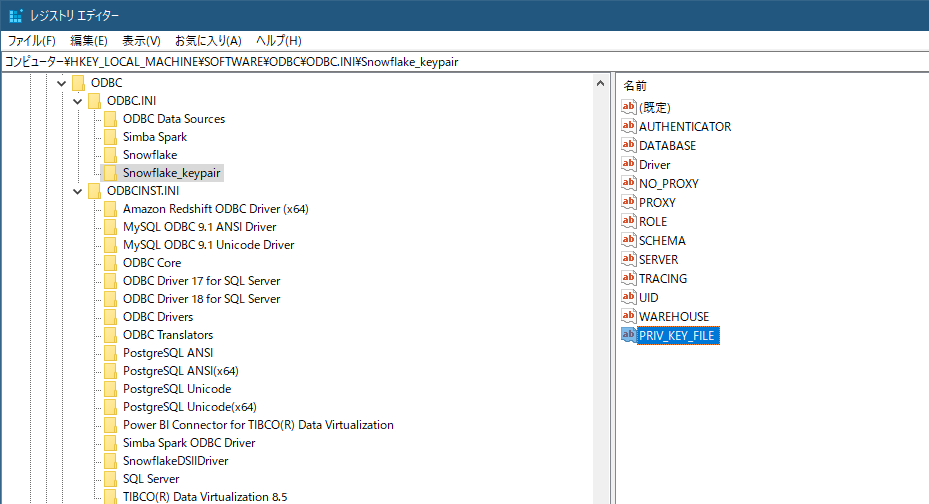
Task: Select the ODBC Drivers key
Action: pos(158,317)
